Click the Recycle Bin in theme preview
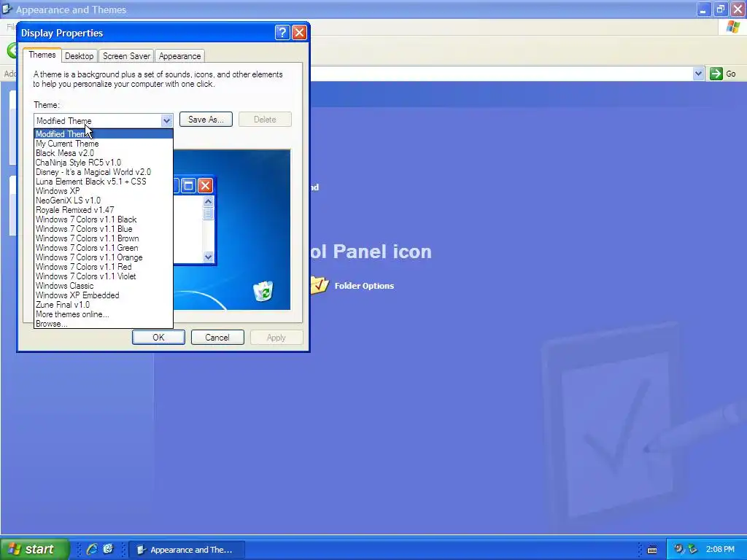Image resolution: width=747 pixels, height=560 pixels. coord(263,292)
